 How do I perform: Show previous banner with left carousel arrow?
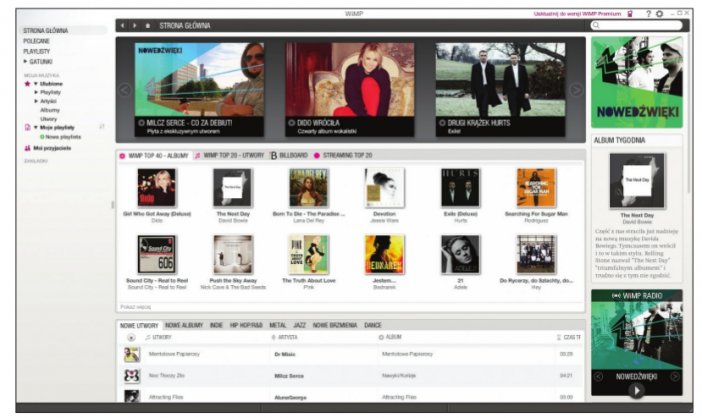(x=124, y=90)
